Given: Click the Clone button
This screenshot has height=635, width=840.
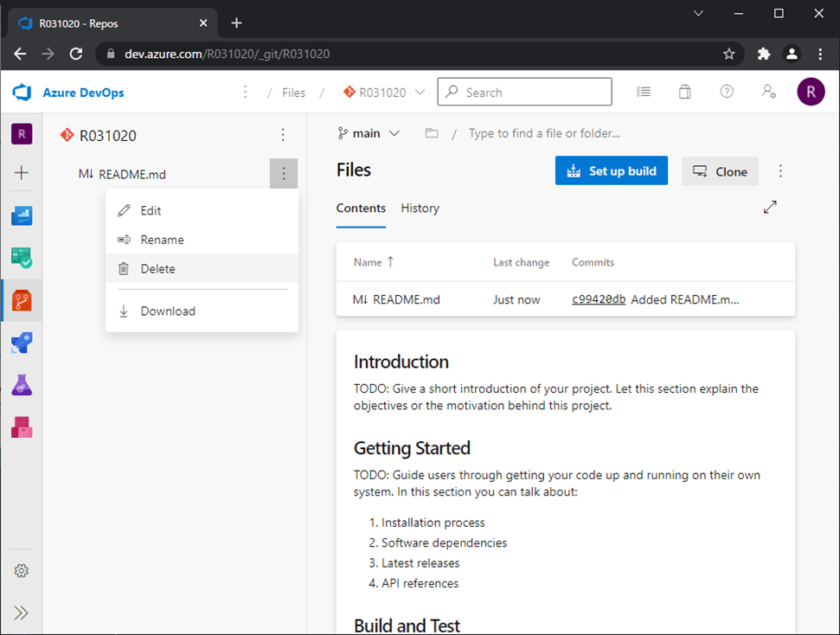Looking at the screenshot, I should click(x=720, y=171).
